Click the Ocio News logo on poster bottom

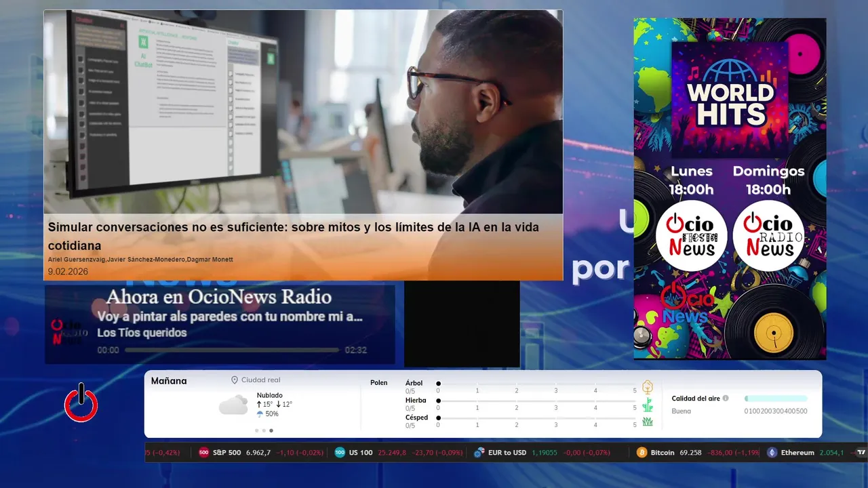click(688, 303)
